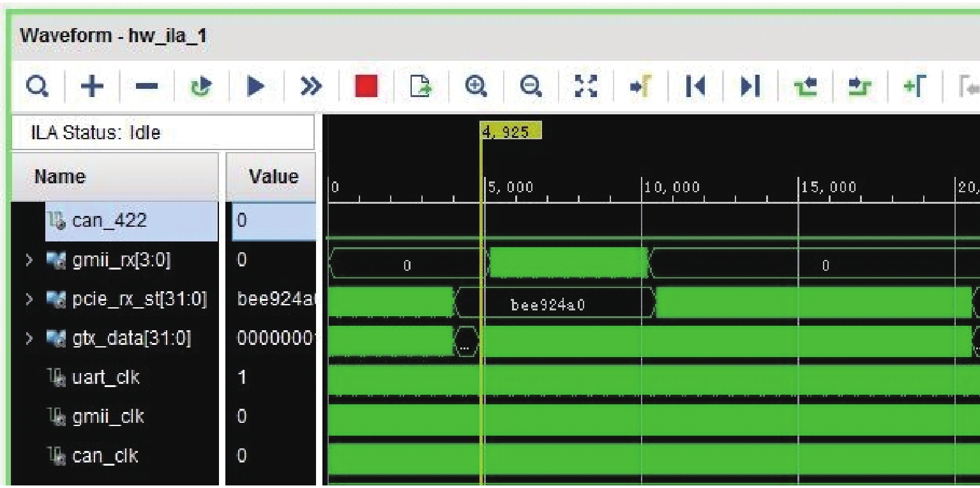Click the 4,925 cursor marker flag
Viewport: 980px width, 488px height.
pyautogui.click(x=510, y=131)
